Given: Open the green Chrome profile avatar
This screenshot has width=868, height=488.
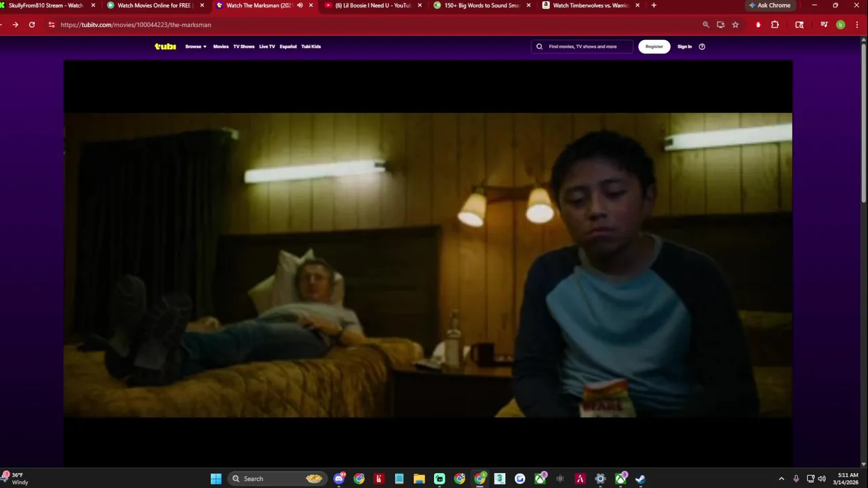Looking at the screenshot, I should click(x=841, y=24).
